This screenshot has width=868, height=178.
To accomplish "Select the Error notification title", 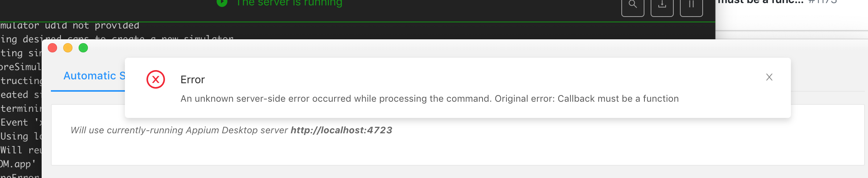I will tap(193, 80).
